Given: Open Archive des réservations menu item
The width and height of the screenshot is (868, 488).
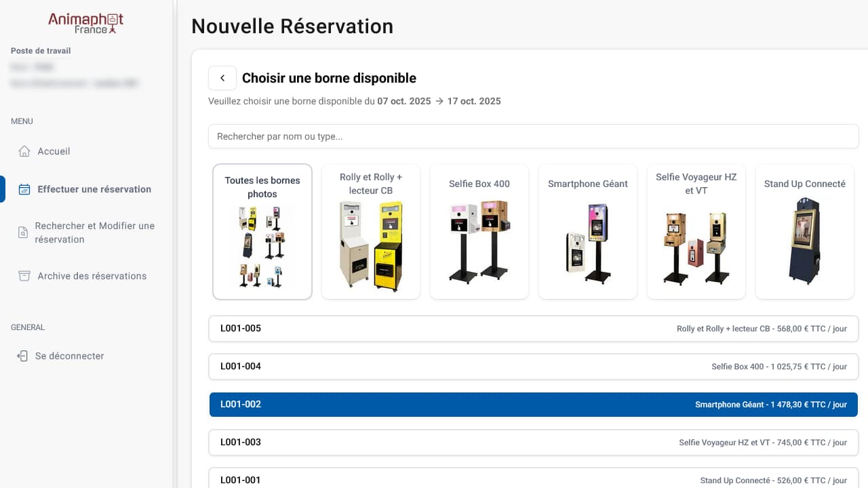Looking at the screenshot, I should (x=92, y=276).
